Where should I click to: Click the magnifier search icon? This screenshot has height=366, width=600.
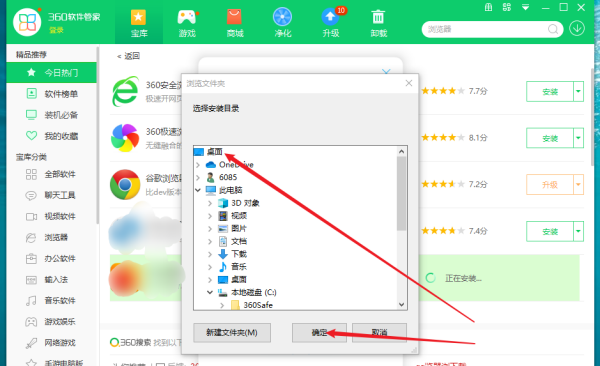[x=553, y=29]
